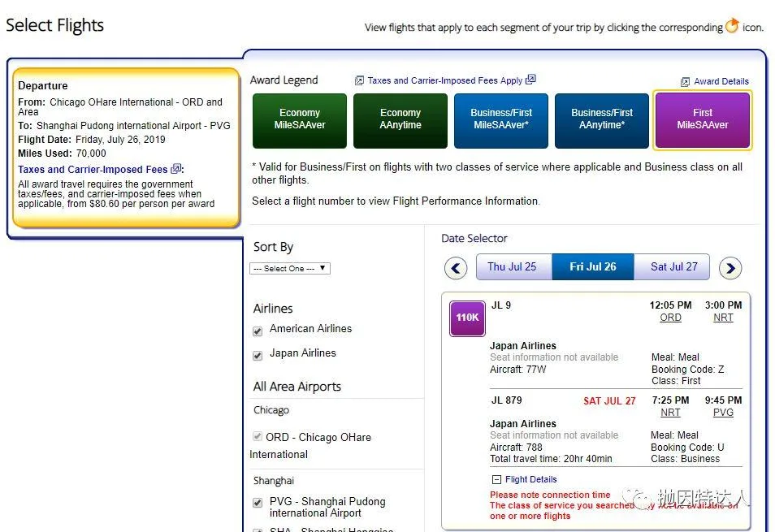Screen dimensions: 775x532
Task: Click the external link icon after Fees Apply
Action: pos(530,80)
